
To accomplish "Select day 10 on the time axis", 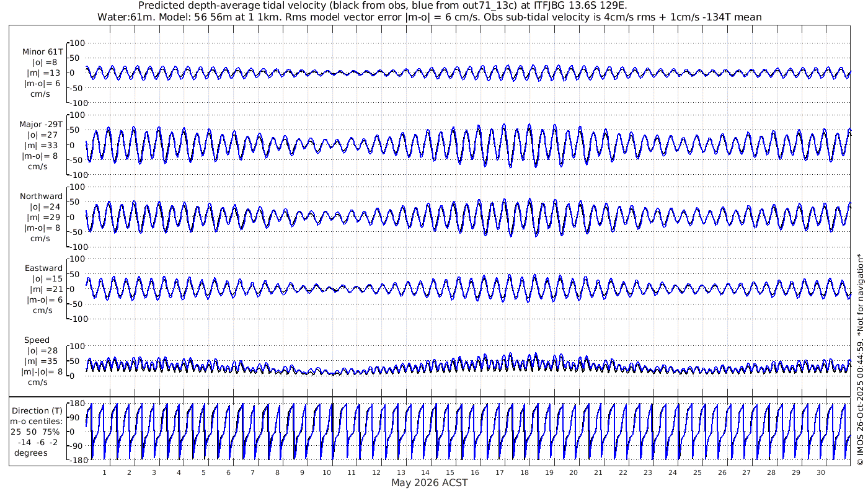I will (327, 472).
